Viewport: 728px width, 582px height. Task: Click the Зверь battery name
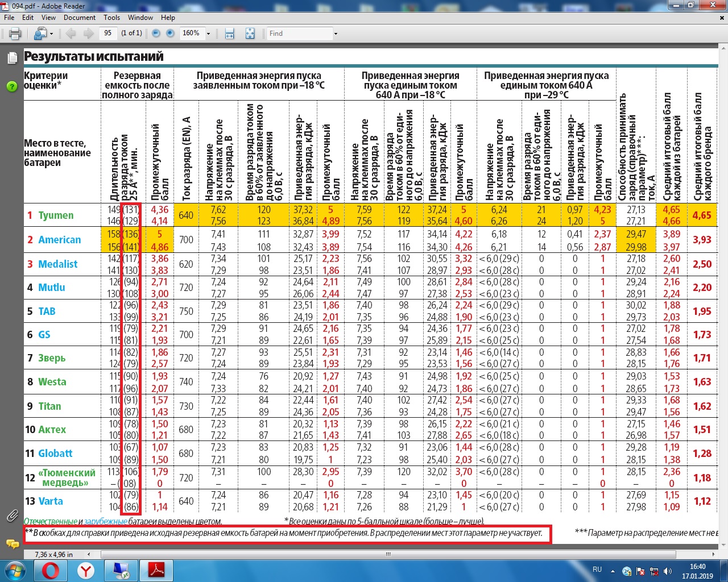coord(52,359)
